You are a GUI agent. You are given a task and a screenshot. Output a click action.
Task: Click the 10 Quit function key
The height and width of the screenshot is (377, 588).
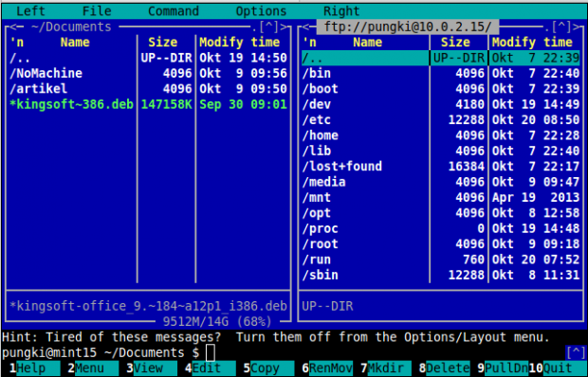(x=558, y=368)
